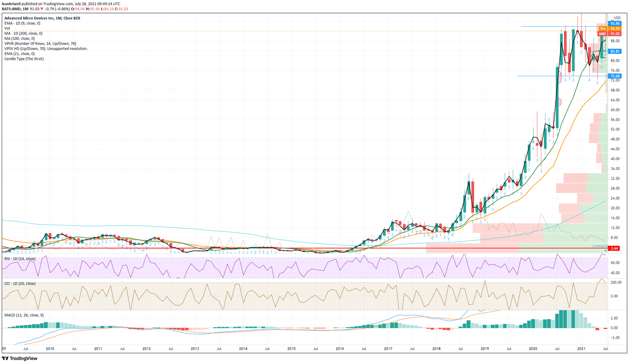629x364 pixels.
Task: Click 2.00 on the MACD scale
Action: [614, 318]
